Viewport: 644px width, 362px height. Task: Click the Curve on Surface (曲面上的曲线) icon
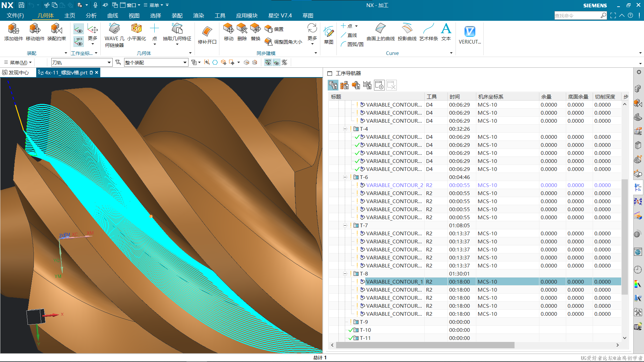381,28
